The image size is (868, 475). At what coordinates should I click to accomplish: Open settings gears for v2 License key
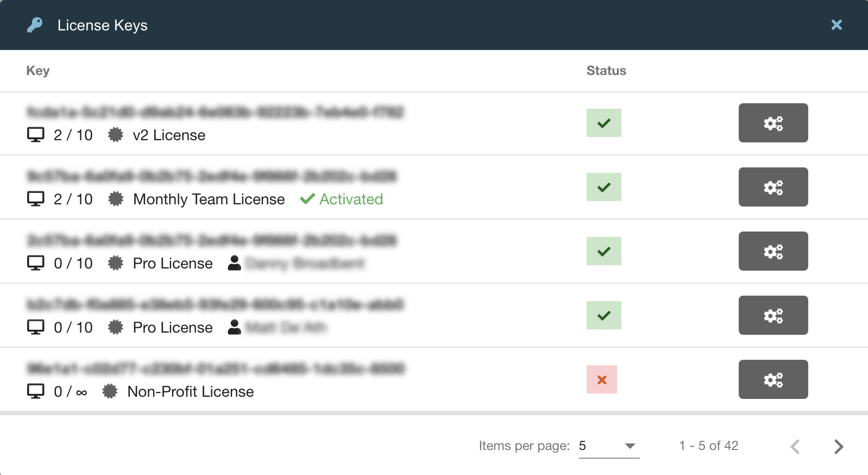(773, 123)
